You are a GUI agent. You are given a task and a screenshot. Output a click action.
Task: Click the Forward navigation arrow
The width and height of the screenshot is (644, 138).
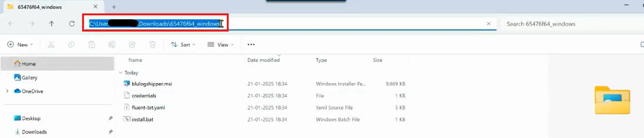[31, 24]
